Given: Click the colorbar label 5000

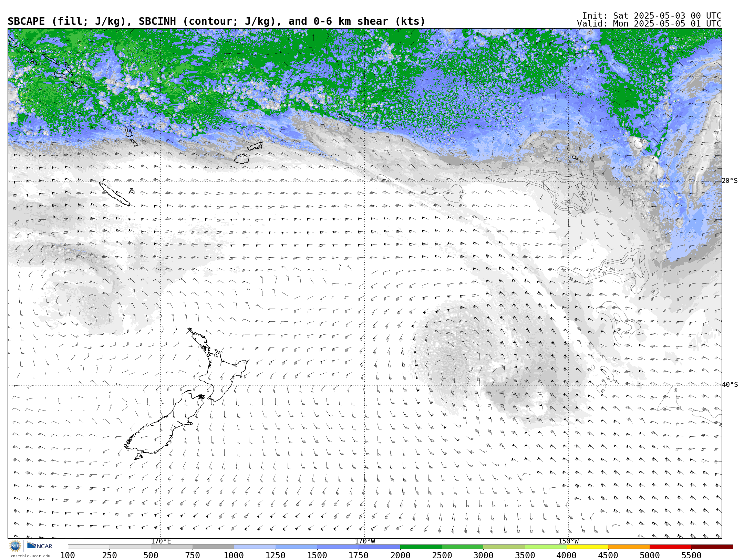Looking at the screenshot, I should 650,555.
